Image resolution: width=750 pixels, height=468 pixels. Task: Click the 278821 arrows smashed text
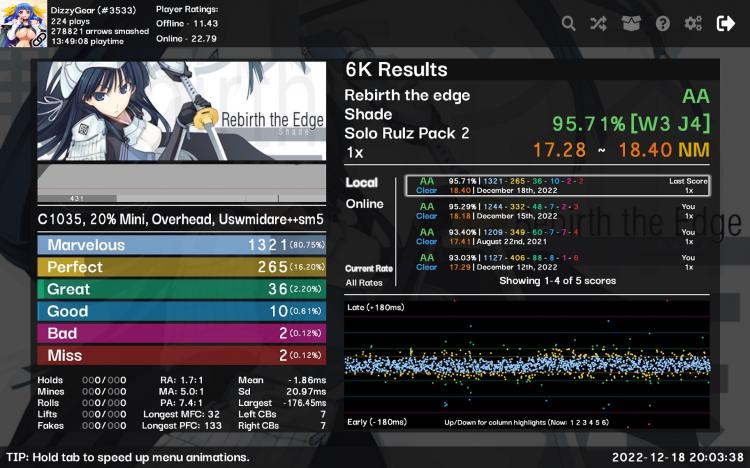pyautogui.click(x=100, y=31)
